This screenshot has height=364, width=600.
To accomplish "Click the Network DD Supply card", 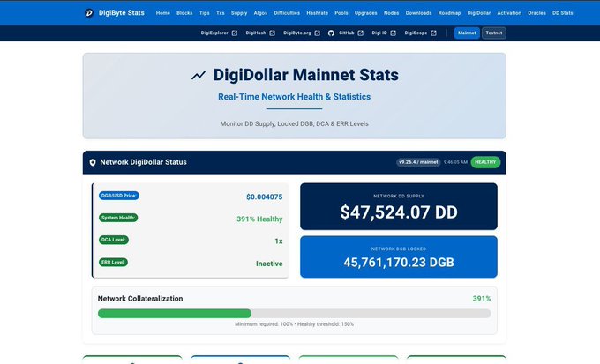I will point(399,206).
